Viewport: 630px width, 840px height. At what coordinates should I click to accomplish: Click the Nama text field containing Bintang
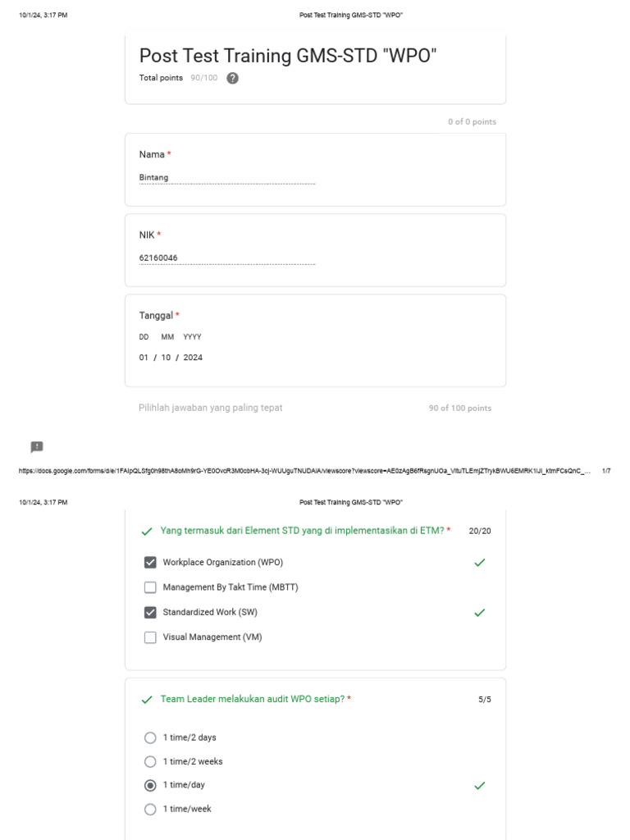tap(227, 178)
